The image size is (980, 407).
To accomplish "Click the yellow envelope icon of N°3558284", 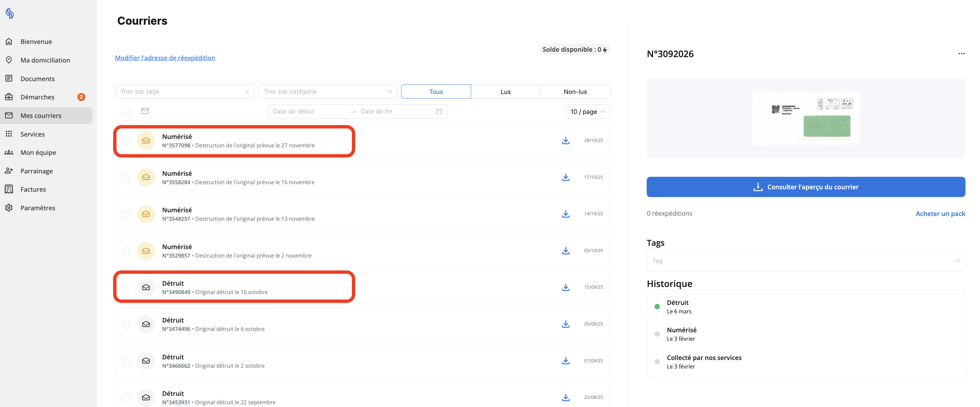I will coord(146,177).
